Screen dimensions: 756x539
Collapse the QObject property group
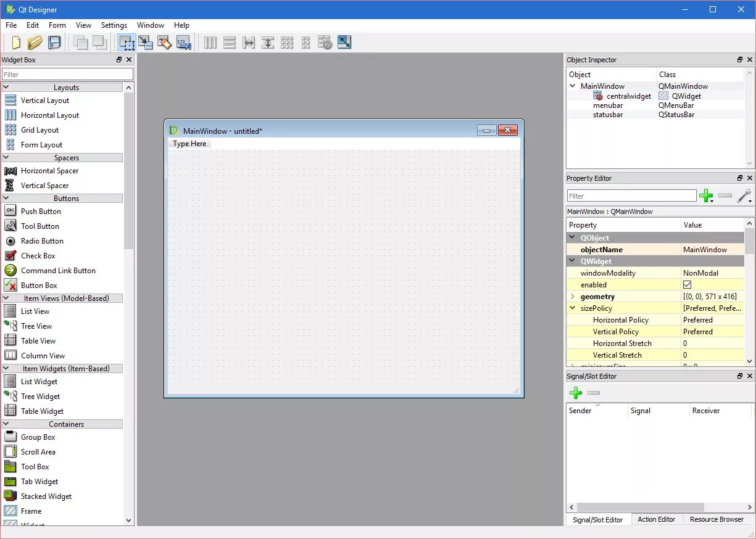pos(573,237)
